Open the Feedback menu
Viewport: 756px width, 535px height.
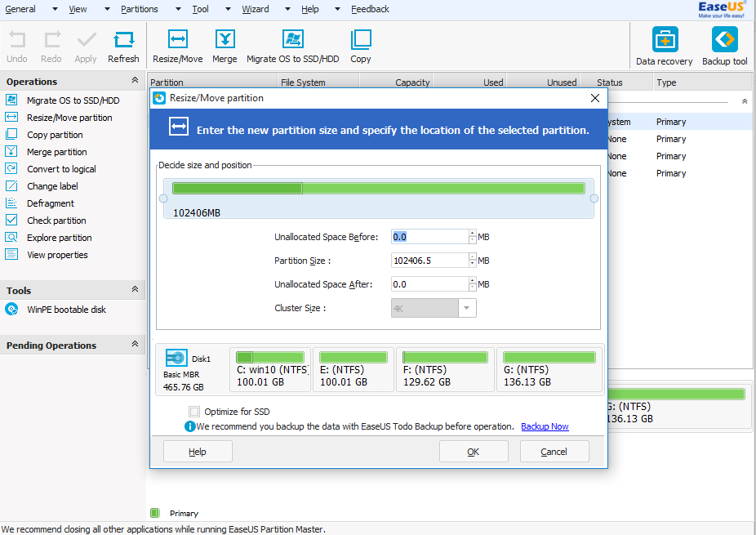370,9
